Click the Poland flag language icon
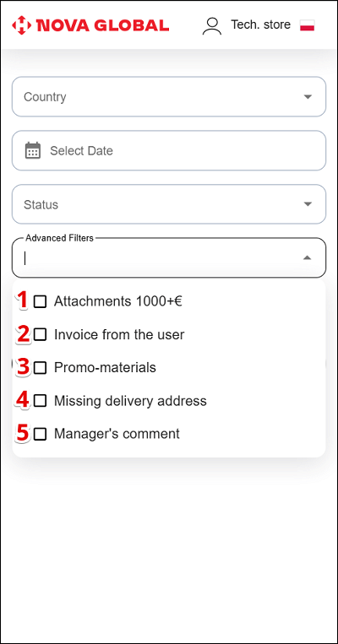This screenshot has width=338, height=644. (307, 25)
